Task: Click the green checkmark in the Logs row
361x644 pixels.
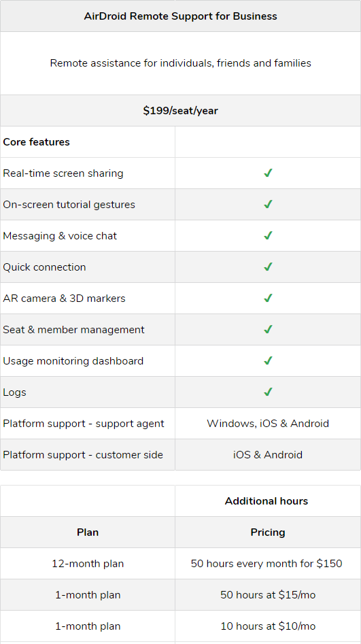Action: [268, 392]
